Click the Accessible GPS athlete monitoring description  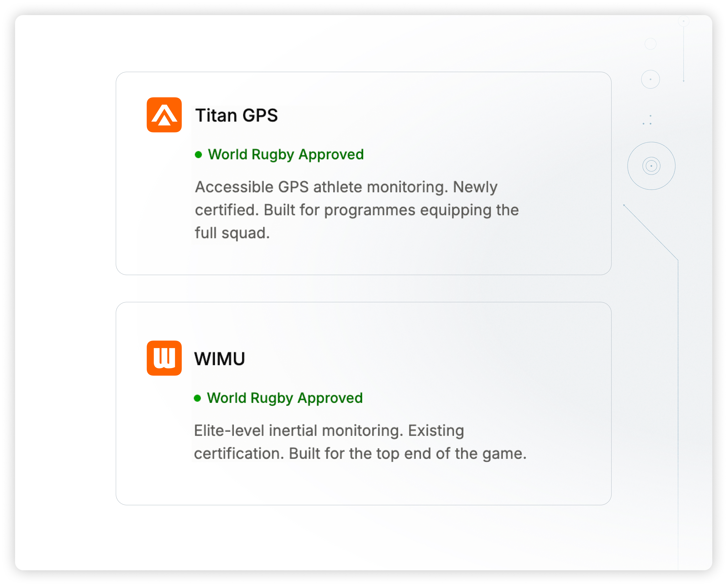(357, 210)
